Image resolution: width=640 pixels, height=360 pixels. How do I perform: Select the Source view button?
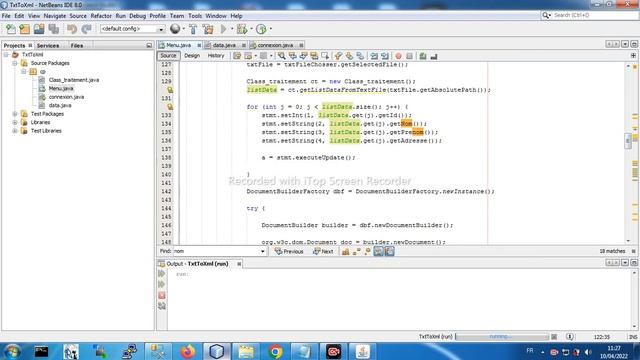tap(168, 56)
